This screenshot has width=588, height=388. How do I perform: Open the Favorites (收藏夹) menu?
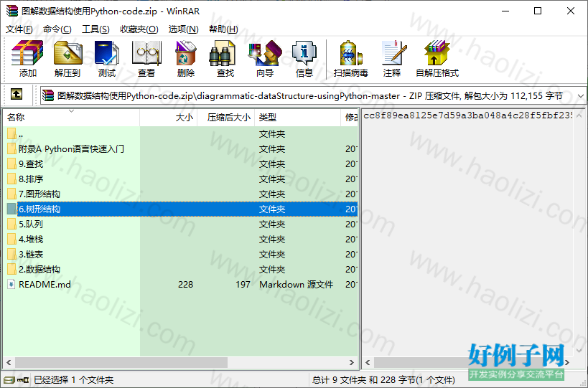[139, 29]
